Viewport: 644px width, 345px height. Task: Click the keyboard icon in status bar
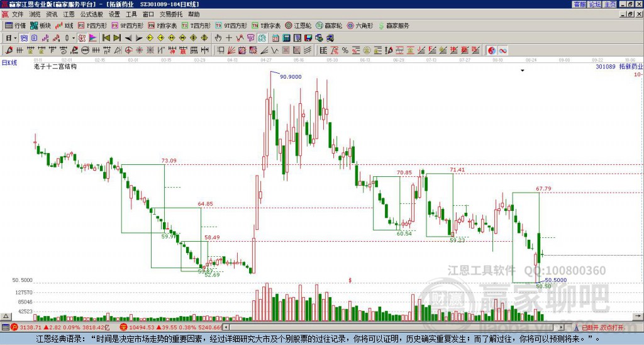5,327
